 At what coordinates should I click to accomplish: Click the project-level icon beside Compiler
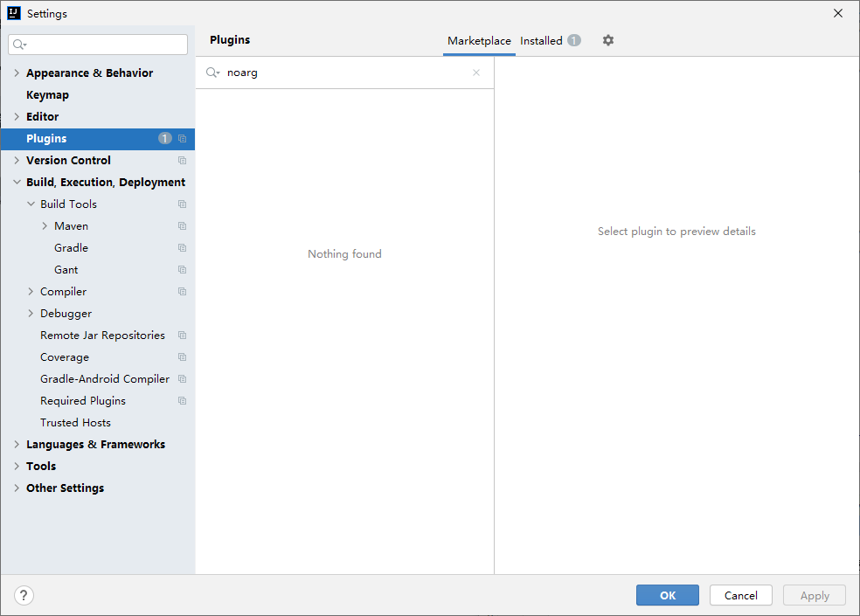(182, 291)
